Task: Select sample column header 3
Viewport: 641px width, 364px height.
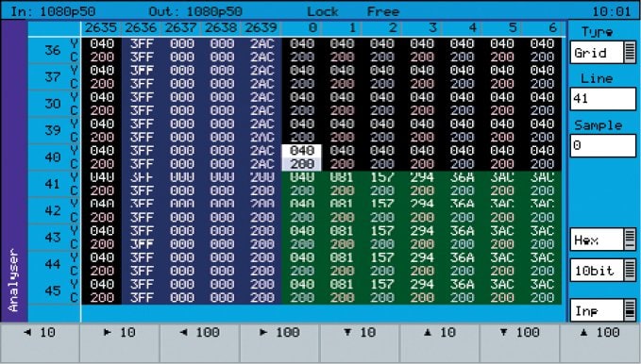Action: coord(432,27)
